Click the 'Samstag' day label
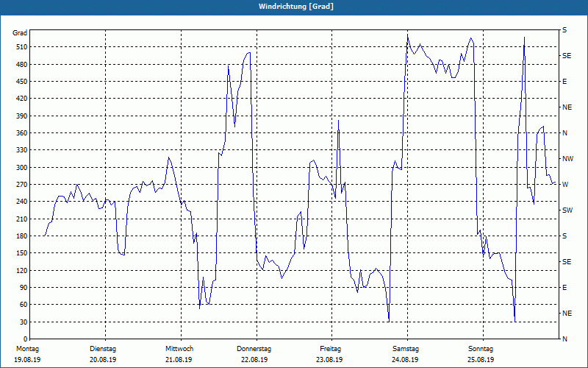Viewport: 588px width, 368px height. 406,349
